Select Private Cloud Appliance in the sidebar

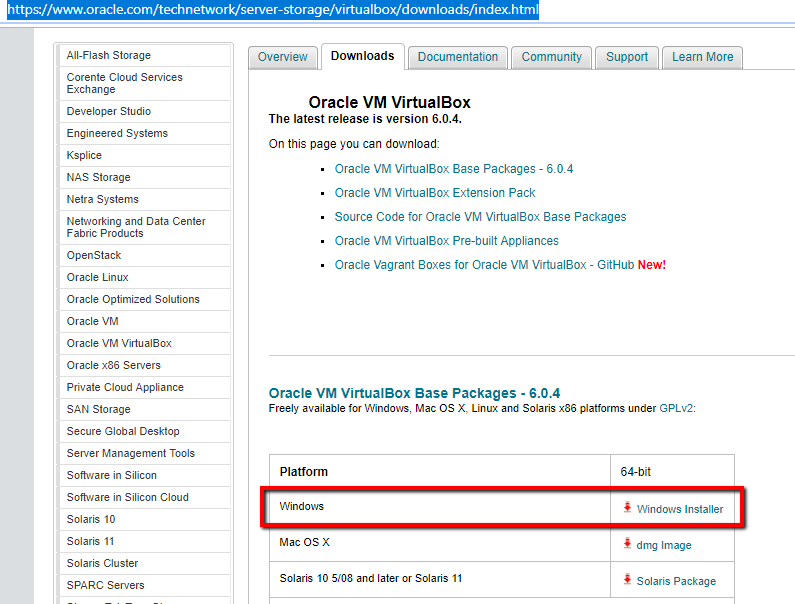(145, 387)
